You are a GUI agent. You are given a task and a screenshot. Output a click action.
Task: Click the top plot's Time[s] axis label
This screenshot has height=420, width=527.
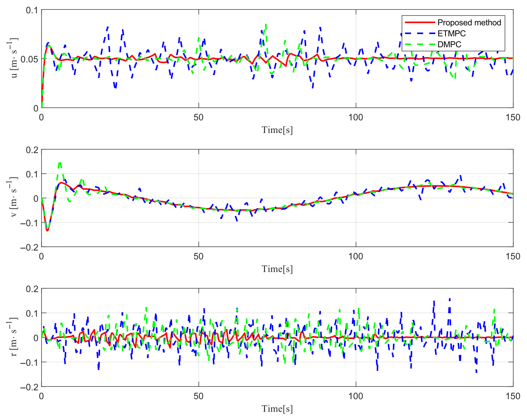click(x=277, y=130)
